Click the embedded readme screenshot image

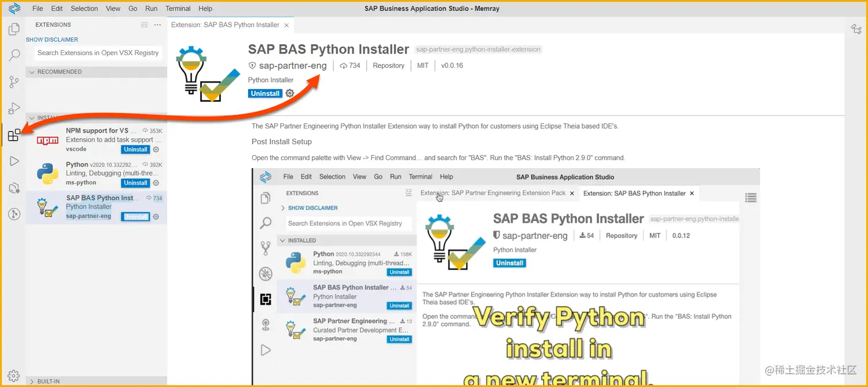click(x=506, y=276)
